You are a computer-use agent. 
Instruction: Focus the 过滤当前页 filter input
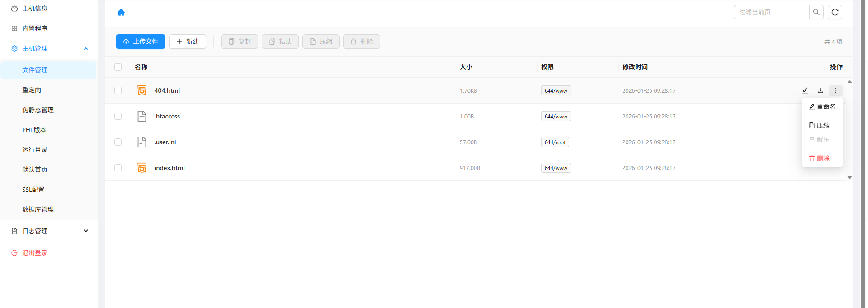pyautogui.click(x=771, y=12)
